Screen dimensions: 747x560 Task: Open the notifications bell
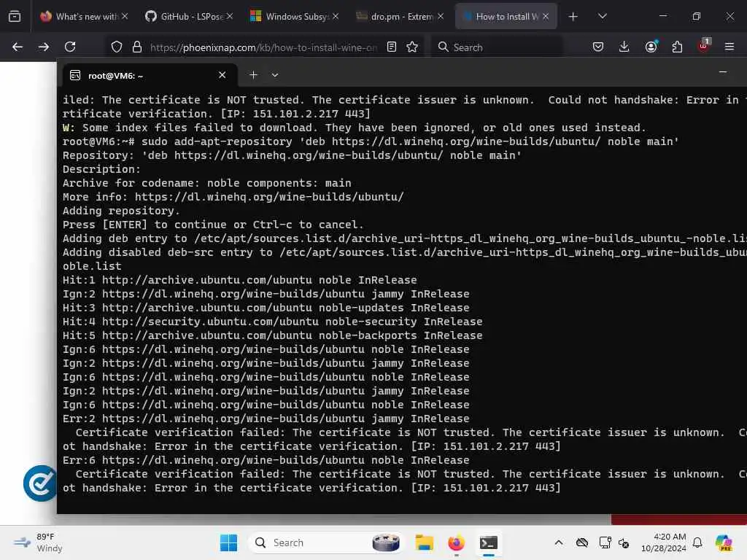[x=697, y=542]
